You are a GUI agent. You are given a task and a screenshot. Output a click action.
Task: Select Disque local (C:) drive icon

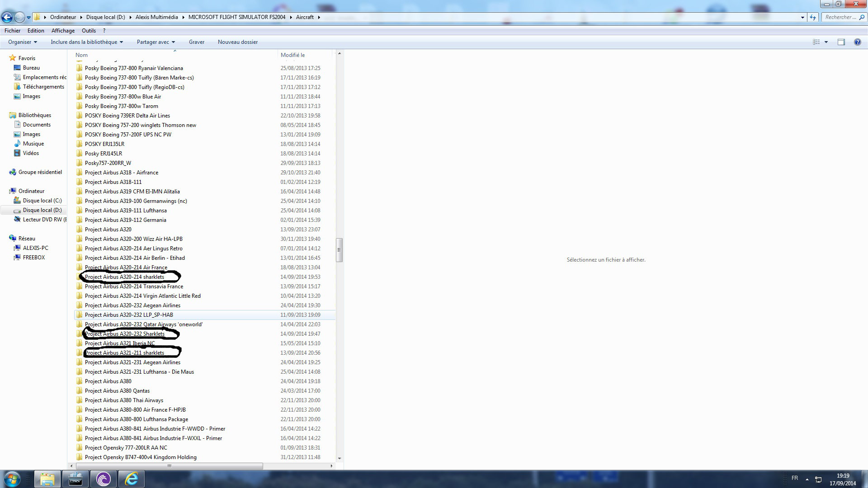[x=17, y=201]
